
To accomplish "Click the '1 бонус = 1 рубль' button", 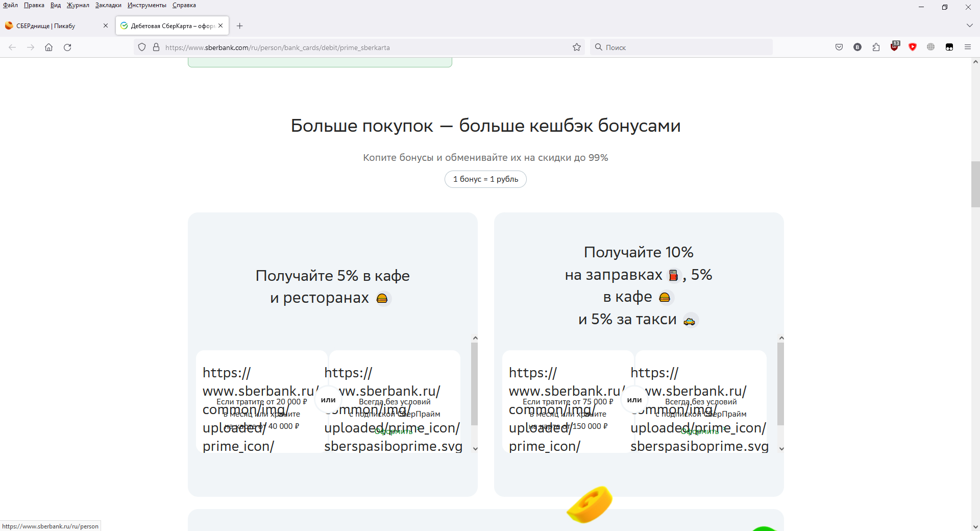I will tap(485, 179).
